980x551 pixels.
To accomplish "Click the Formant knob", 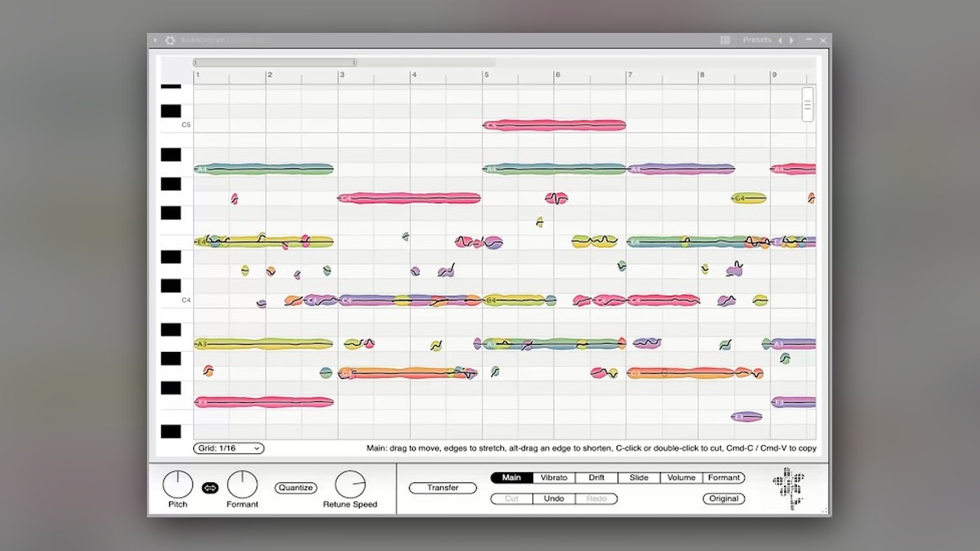I will (x=242, y=484).
